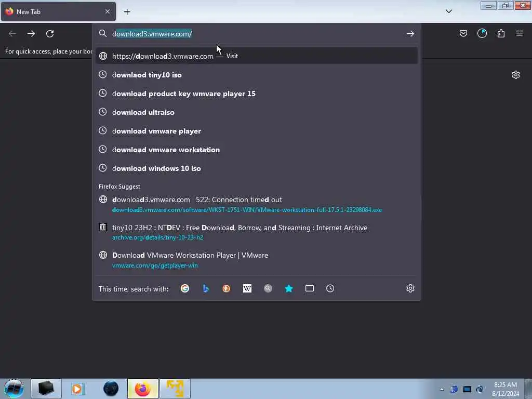Click the taskbar clock showing 8:25 AM
Screen dimensions: 532x399
(x=505, y=389)
